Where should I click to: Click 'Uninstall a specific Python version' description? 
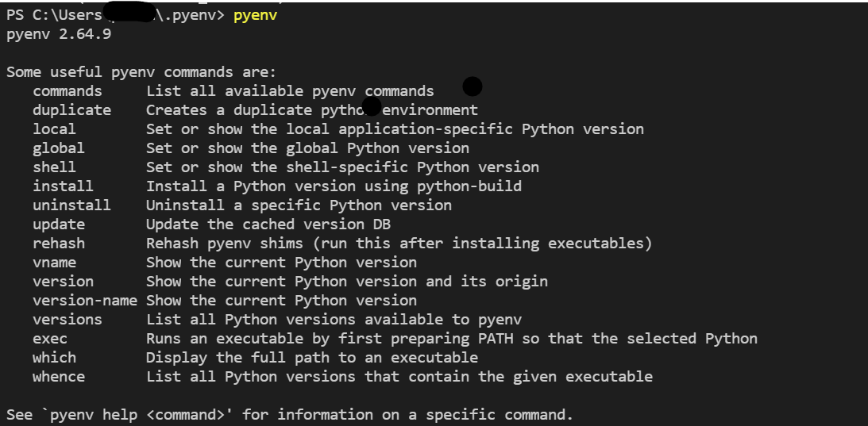[299, 205]
